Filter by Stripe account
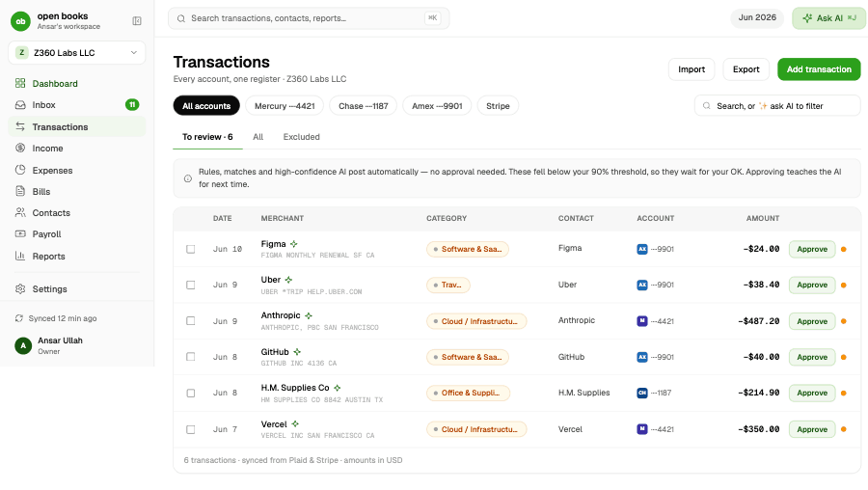 [x=498, y=106]
